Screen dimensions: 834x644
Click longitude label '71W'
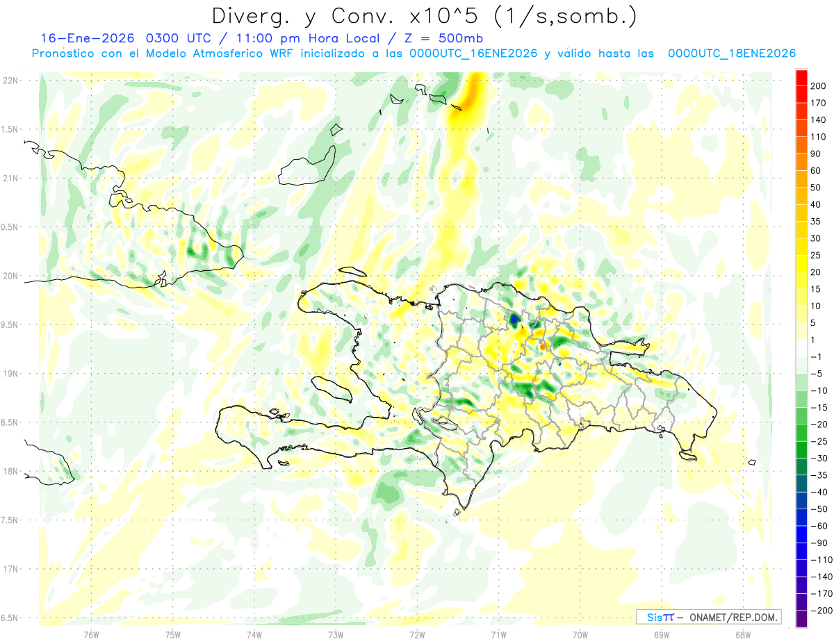click(498, 635)
